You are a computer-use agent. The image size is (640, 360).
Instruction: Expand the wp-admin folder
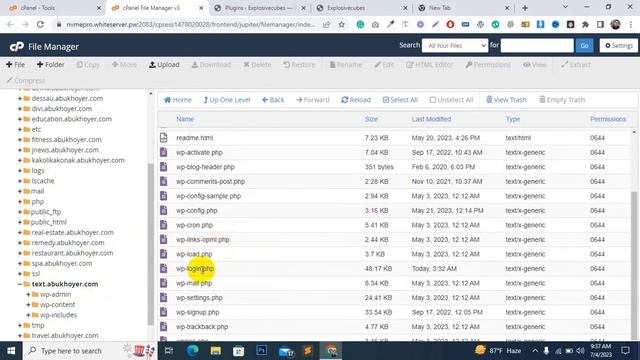click(x=28, y=294)
